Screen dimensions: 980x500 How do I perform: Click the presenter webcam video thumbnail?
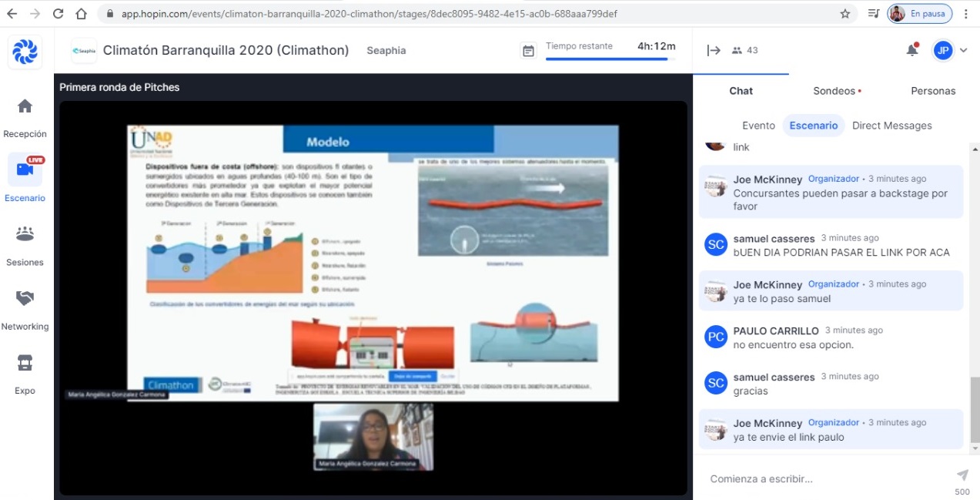click(x=373, y=437)
